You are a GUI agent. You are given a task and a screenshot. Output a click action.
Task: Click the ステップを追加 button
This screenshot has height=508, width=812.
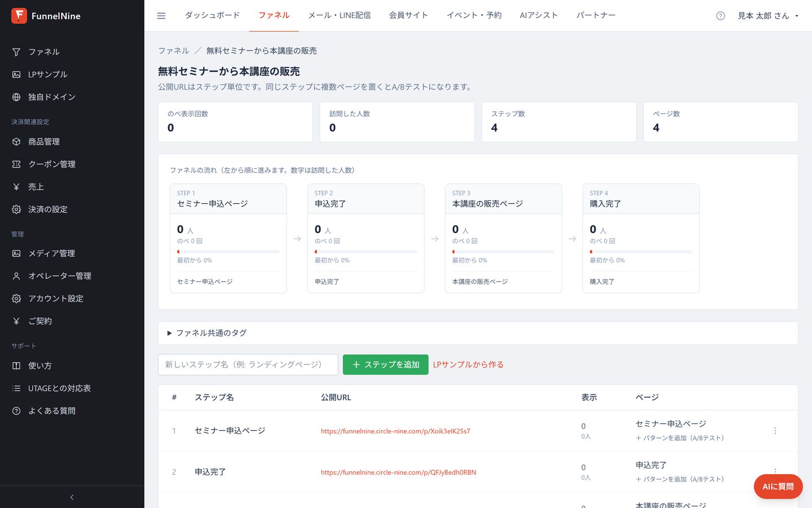[x=386, y=365]
